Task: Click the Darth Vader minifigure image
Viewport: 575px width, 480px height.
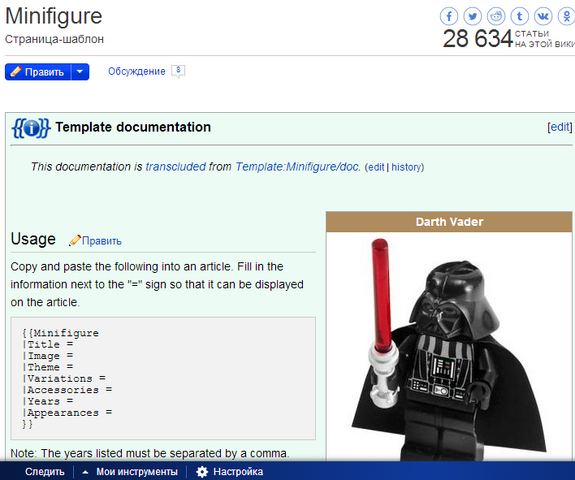Action: click(x=449, y=347)
